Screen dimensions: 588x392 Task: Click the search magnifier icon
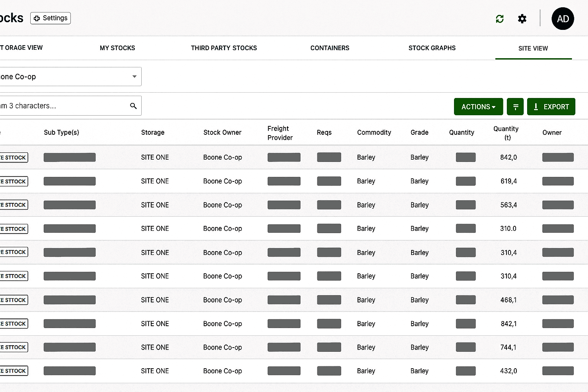(133, 106)
